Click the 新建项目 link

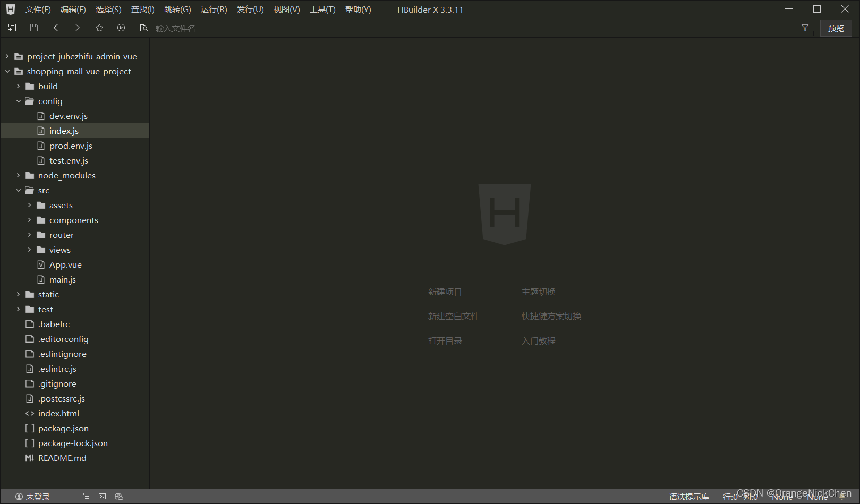[x=445, y=292]
